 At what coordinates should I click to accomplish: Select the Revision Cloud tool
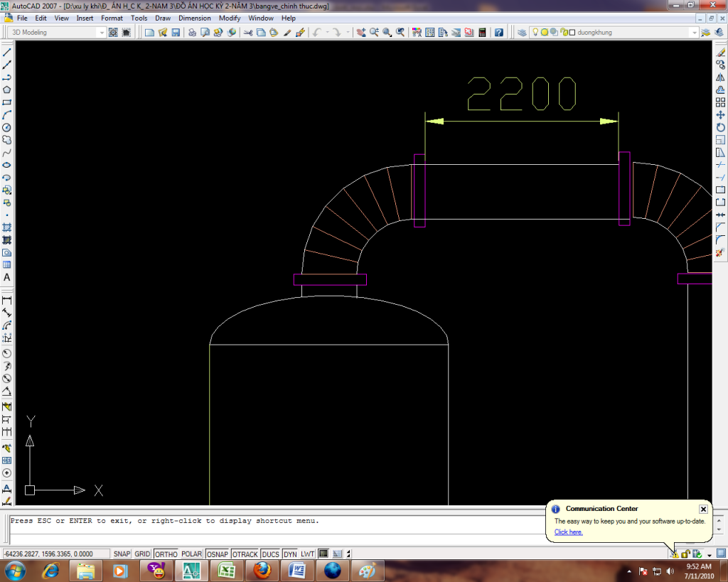point(7,140)
